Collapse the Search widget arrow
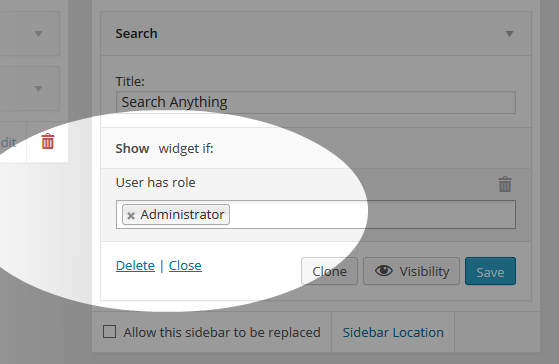 click(509, 34)
